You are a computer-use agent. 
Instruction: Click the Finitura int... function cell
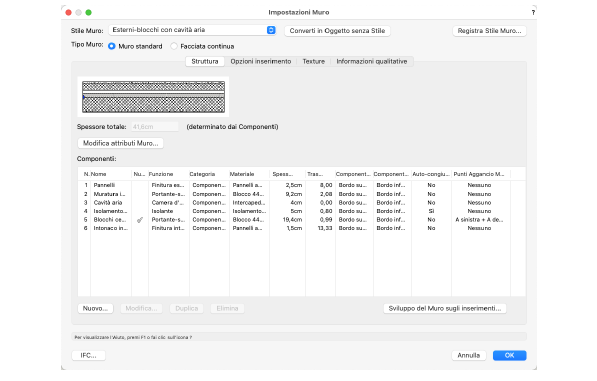(x=168, y=228)
